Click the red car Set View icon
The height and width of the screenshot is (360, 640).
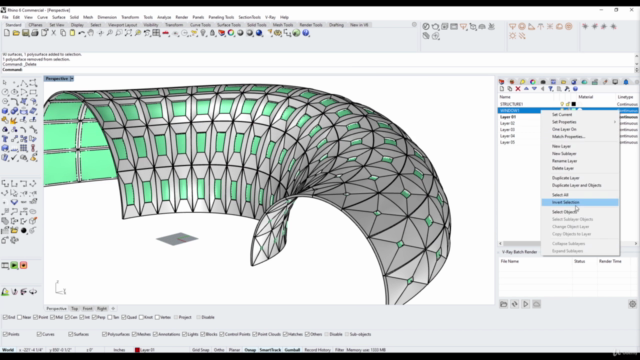[x=165, y=33]
